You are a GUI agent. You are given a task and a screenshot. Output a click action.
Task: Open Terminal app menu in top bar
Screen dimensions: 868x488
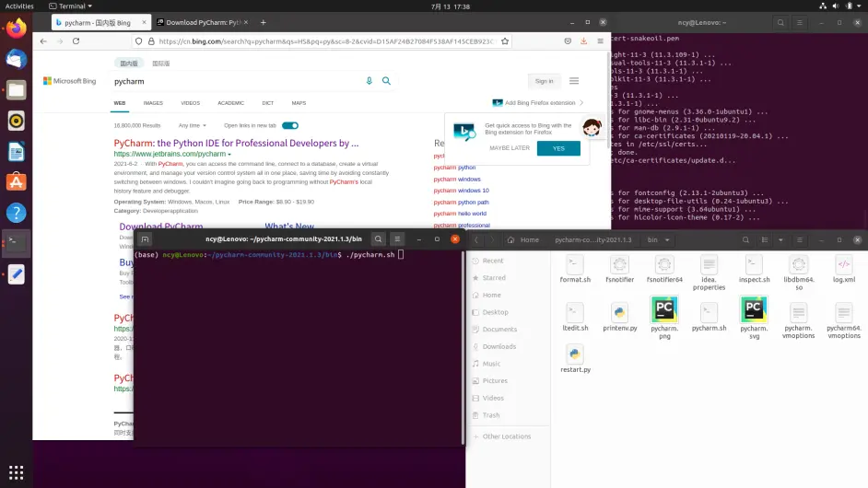coord(70,6)
